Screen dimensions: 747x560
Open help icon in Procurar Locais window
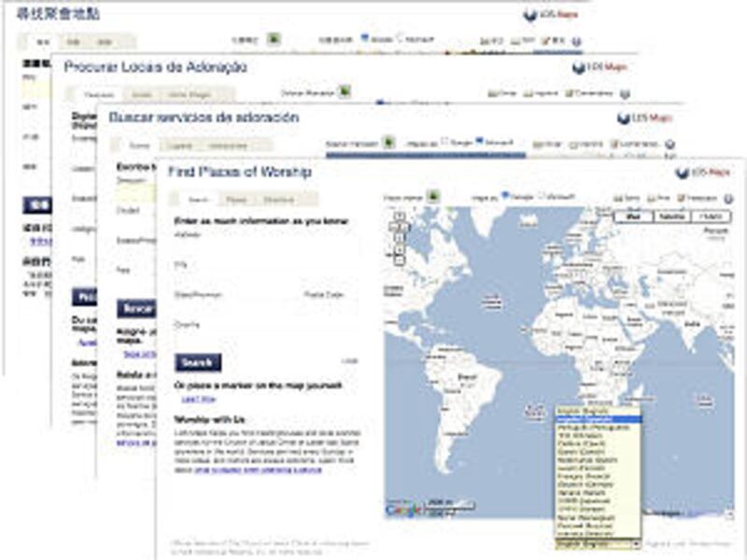625,94
